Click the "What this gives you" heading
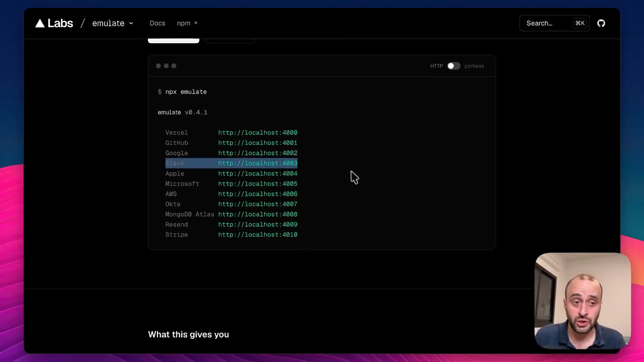Screen dimensions: 644x362 (189, 334)
